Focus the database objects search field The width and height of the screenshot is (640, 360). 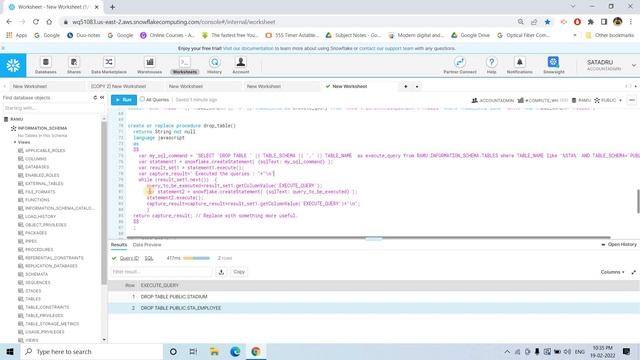[x=51, y=108]
